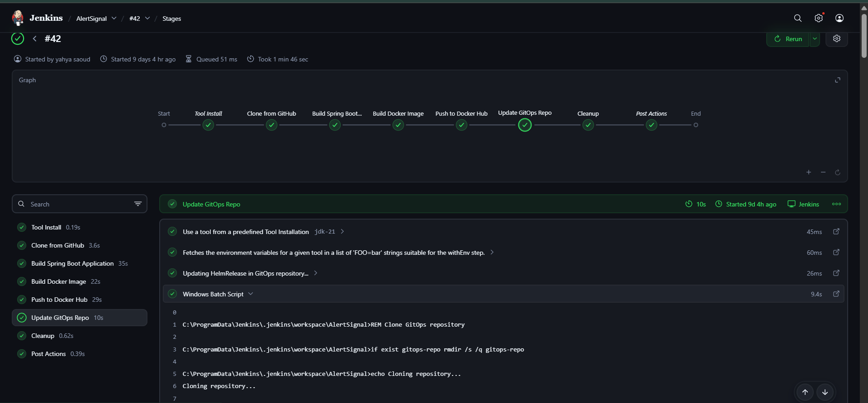Open Manage Jenkins gear icon in header
868x403 pixels.
(x=818, y=18)
